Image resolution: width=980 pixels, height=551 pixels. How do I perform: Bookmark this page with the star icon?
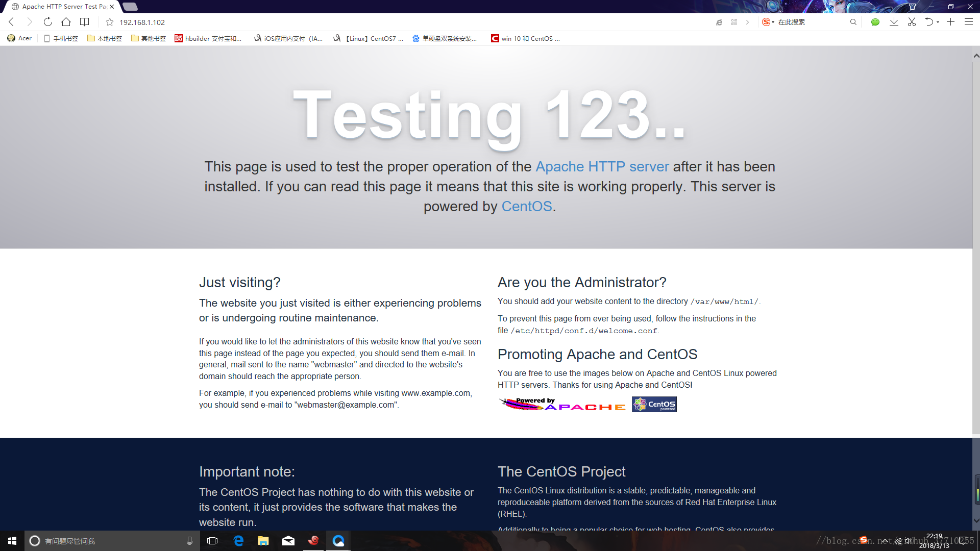(109, 22)
